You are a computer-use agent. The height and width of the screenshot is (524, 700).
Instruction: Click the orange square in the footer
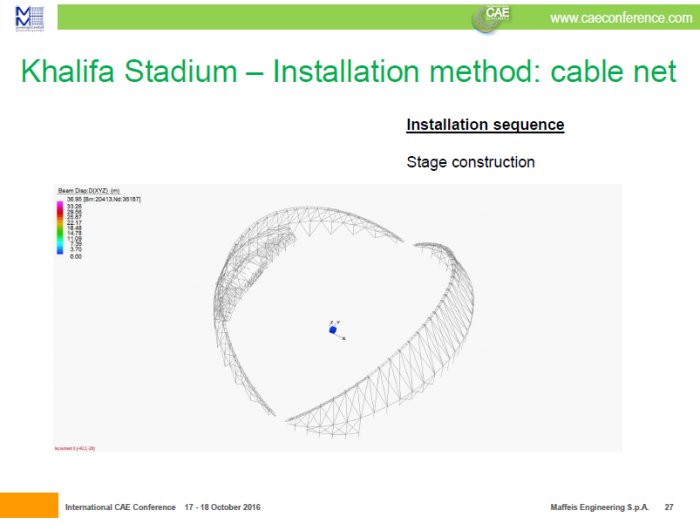click(28, 505)
